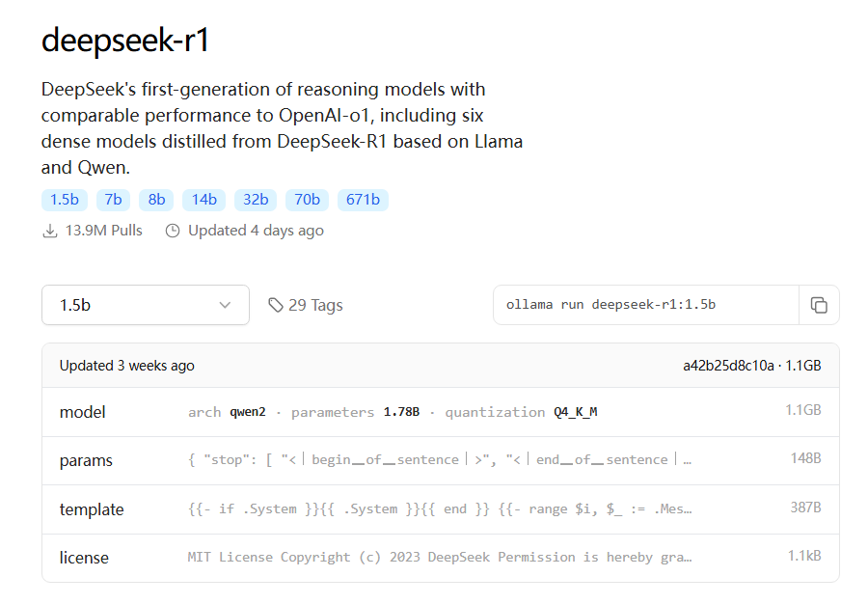Choose the 8b model size

coord(156,200)
